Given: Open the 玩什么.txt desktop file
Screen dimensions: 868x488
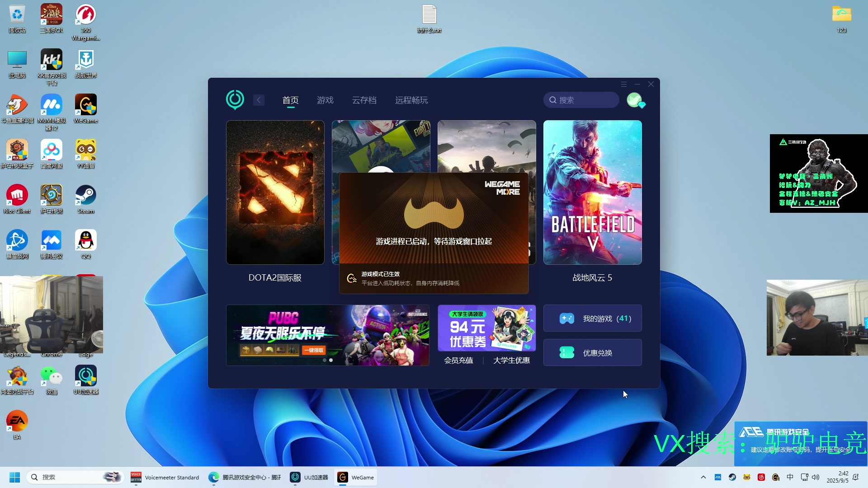Looking at the screenshot, I should 429,19.
